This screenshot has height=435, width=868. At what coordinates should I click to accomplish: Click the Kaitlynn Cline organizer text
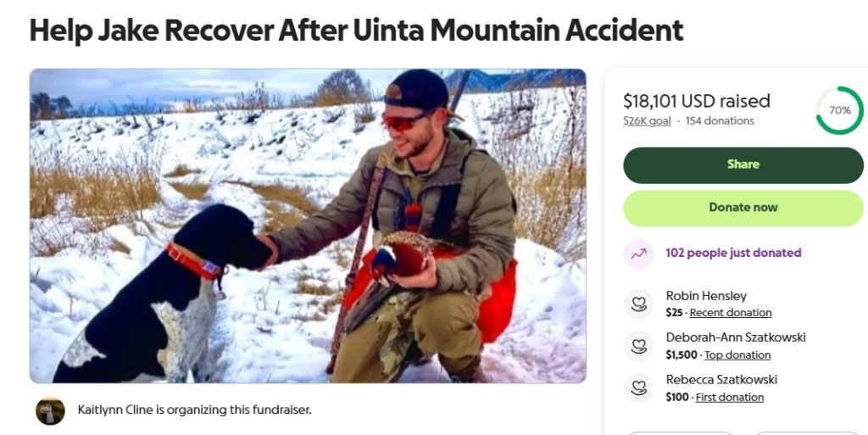194,410
